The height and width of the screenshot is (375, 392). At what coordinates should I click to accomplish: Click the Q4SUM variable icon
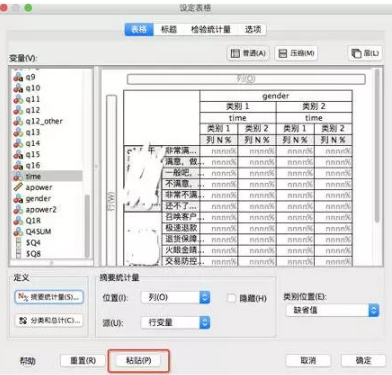18,232
